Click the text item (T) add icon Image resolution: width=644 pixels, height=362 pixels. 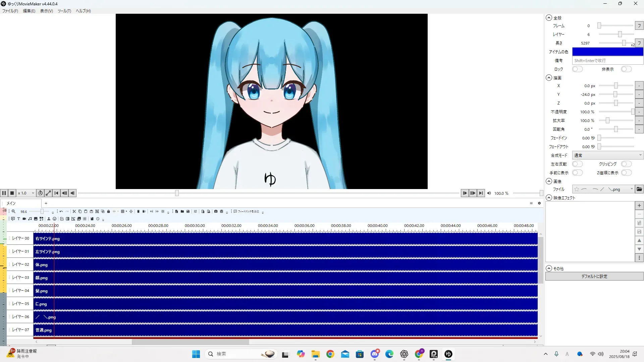pyautogui.click(x=18, y=219)
